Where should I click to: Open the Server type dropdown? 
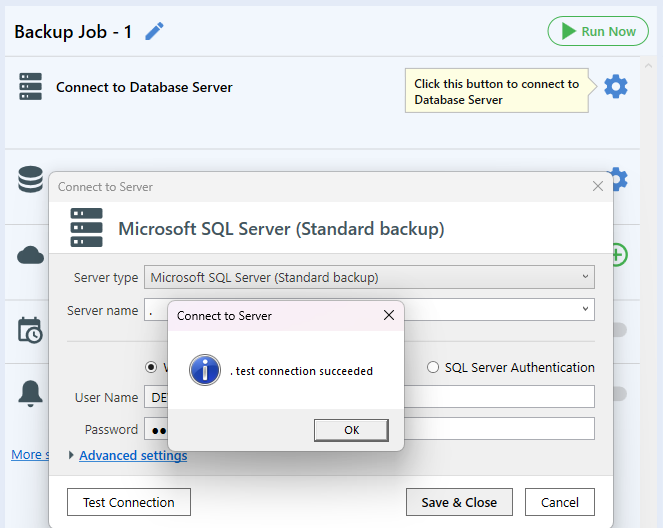[369, 277]
